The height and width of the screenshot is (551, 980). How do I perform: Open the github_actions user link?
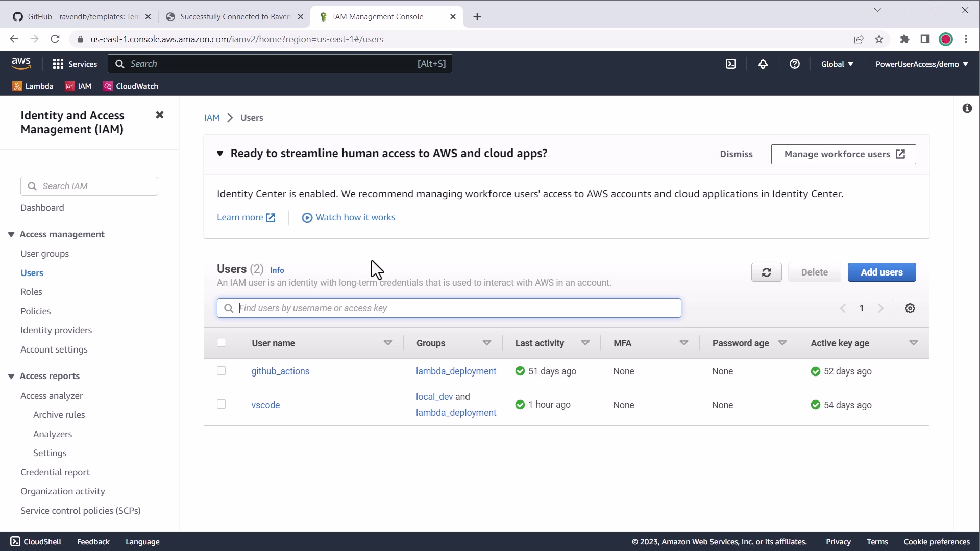click(280, 371)
